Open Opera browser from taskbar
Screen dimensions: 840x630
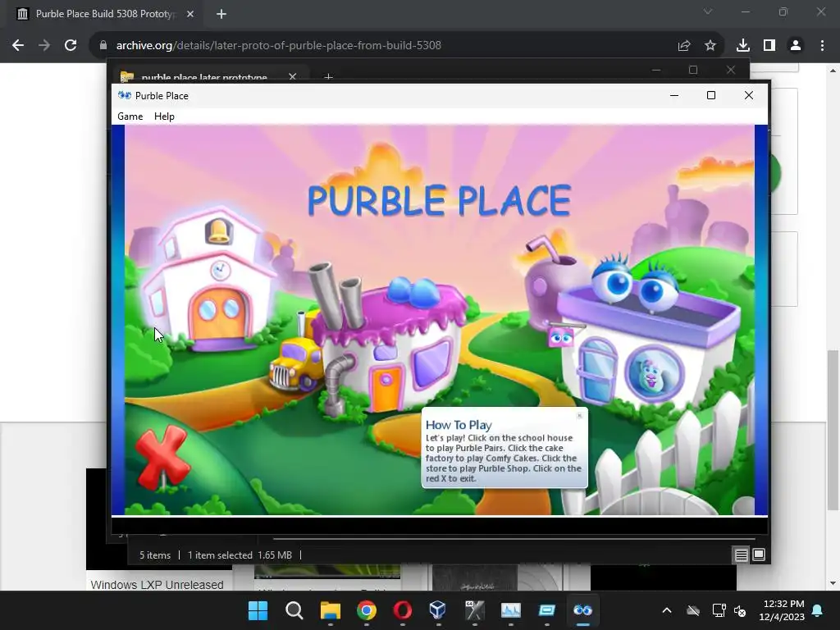tap(402, 610)
